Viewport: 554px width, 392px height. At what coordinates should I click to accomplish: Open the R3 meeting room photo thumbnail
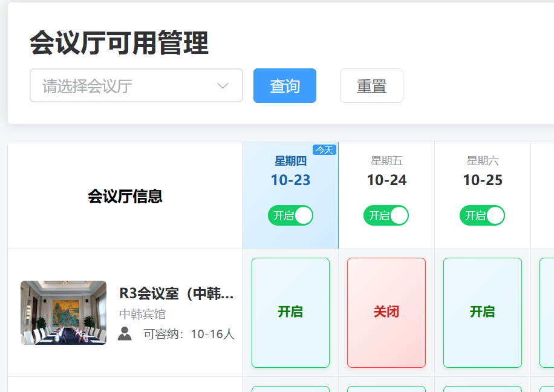point(64,313)
